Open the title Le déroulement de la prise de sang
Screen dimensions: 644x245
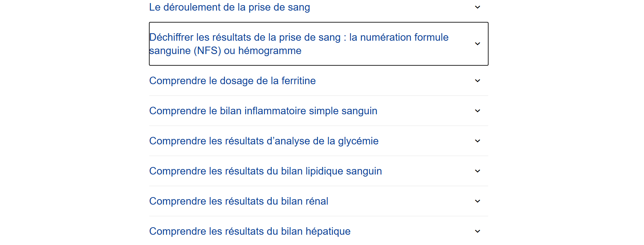229,7
